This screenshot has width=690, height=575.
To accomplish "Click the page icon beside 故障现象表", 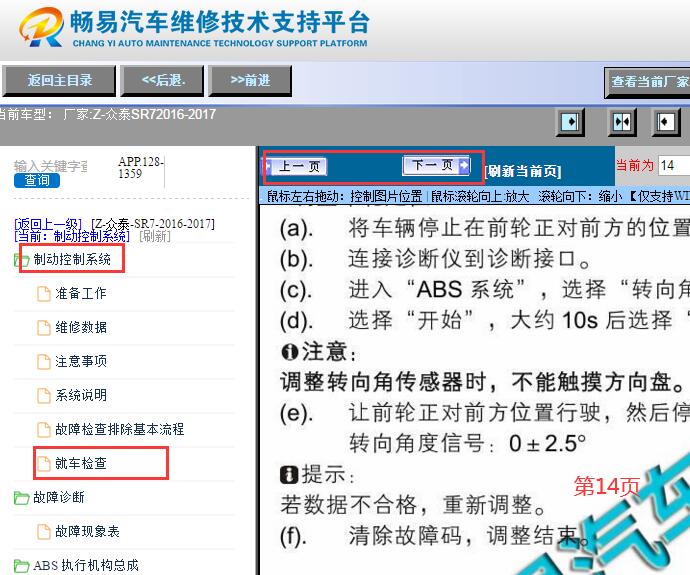I will tap(44, 532).
